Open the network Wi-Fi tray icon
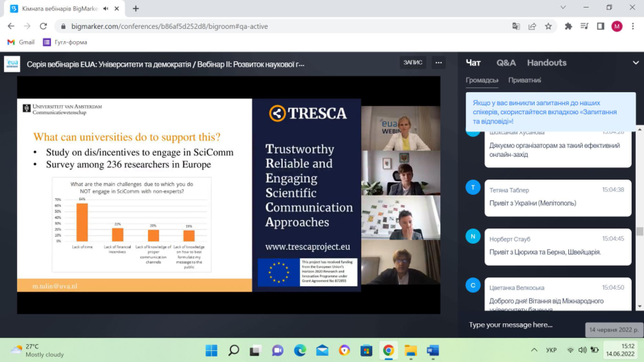This screenshot has width=644, height=362. point(570,350)
